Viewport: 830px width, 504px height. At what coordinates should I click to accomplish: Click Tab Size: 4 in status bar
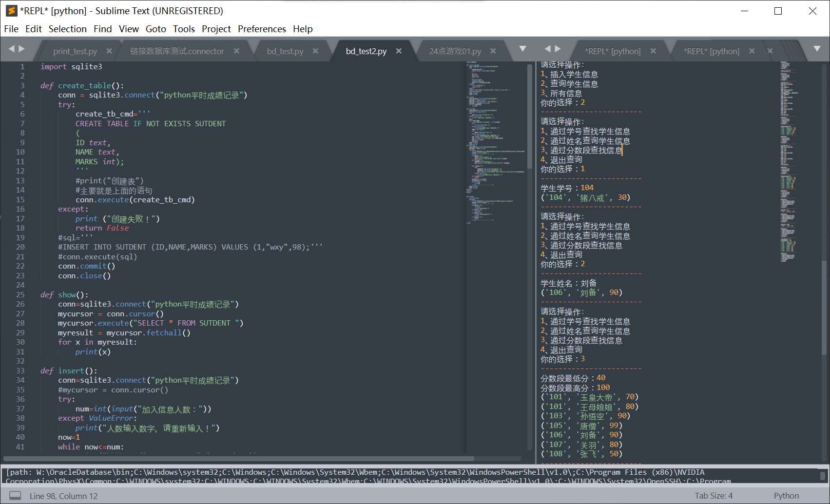[x=713, y=495]
